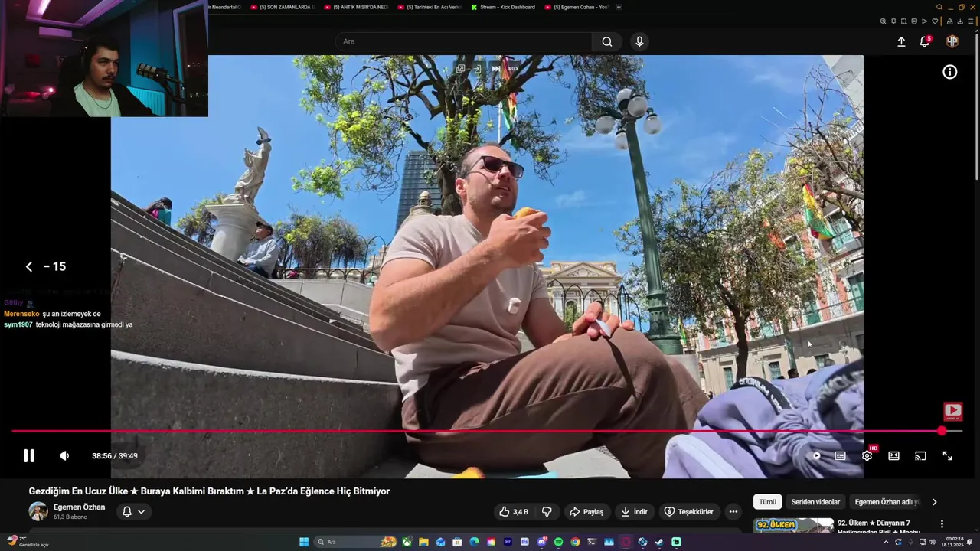Click the next-track icon in the overlay toolbar at the top of the video
Screen dimensions: 980x551
495,68
